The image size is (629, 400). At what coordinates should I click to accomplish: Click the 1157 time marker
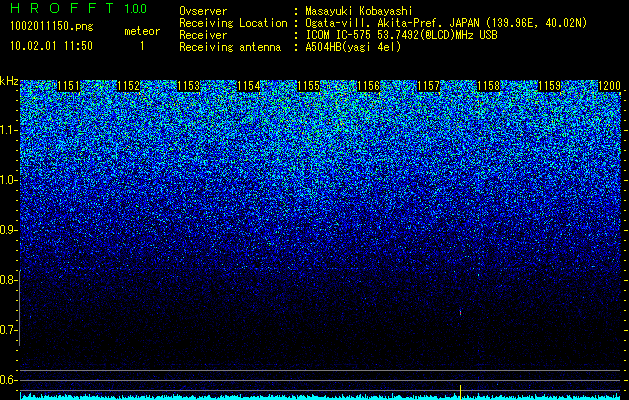tap(429, 86)
